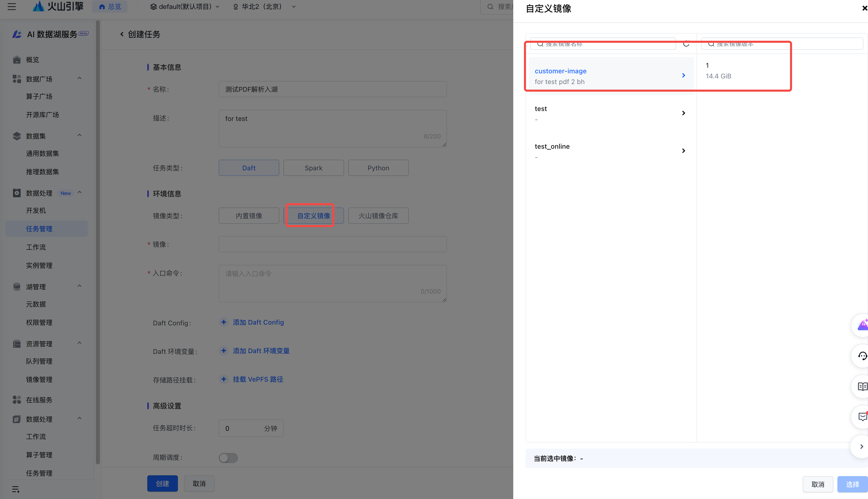This screenshot has width=868, height=499.
Task: Open the hamburger menu at top left
Action: [12, 7]
